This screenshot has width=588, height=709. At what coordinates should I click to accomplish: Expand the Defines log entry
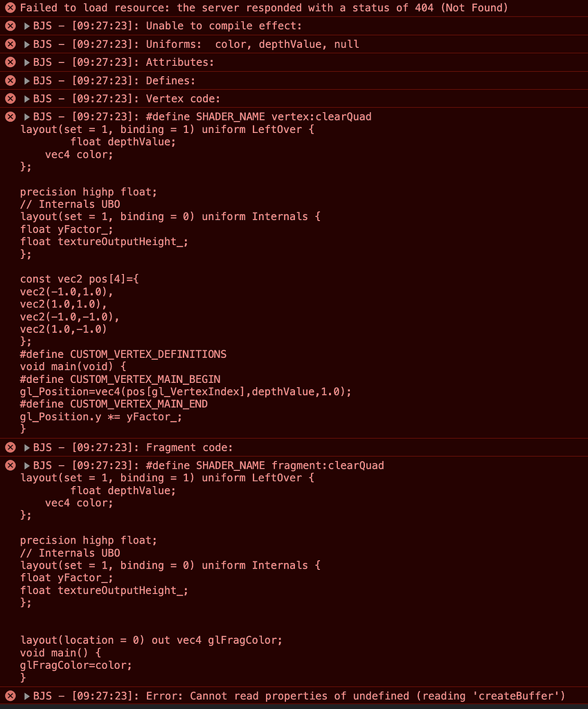tap(27, 80)
